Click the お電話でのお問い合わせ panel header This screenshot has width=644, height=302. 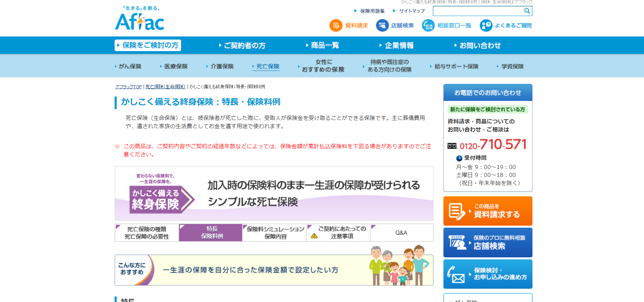coord(488,93)
